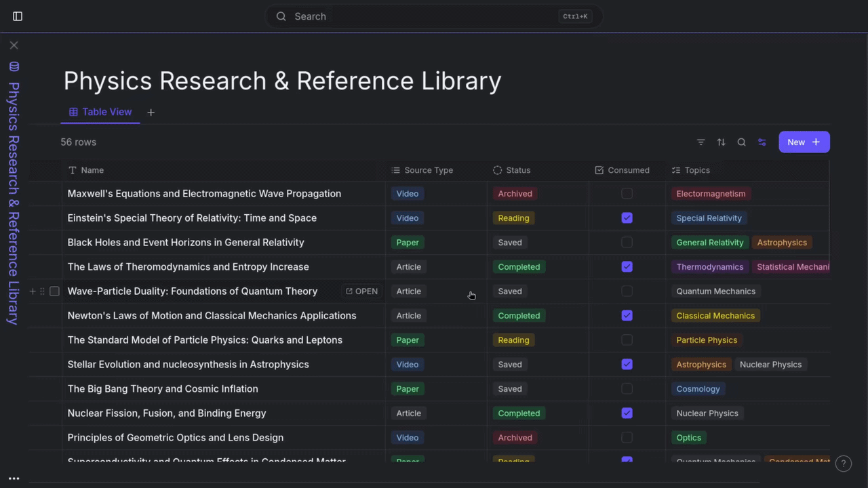Click the Consumed column header

pyautogui.click(x=627, y=170)
